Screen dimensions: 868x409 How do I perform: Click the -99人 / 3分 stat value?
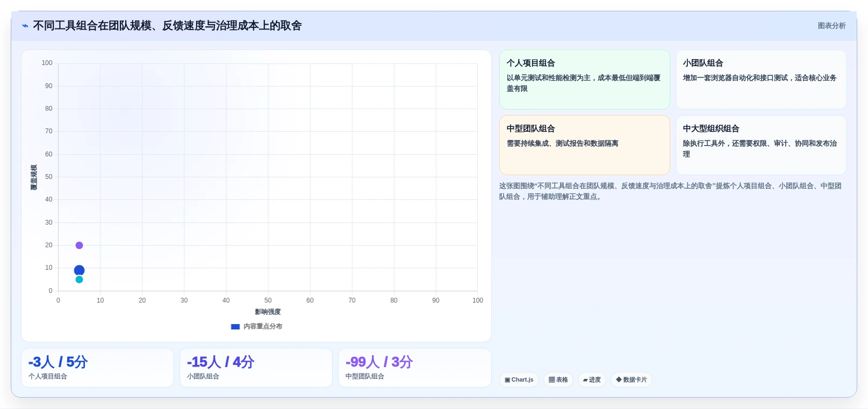coord(379,362)
